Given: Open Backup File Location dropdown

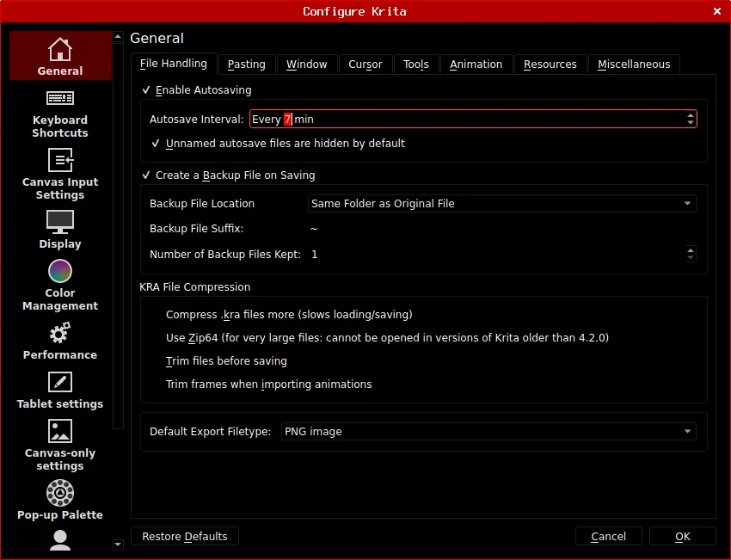Looking at the screenshot, I should (502, 203).
